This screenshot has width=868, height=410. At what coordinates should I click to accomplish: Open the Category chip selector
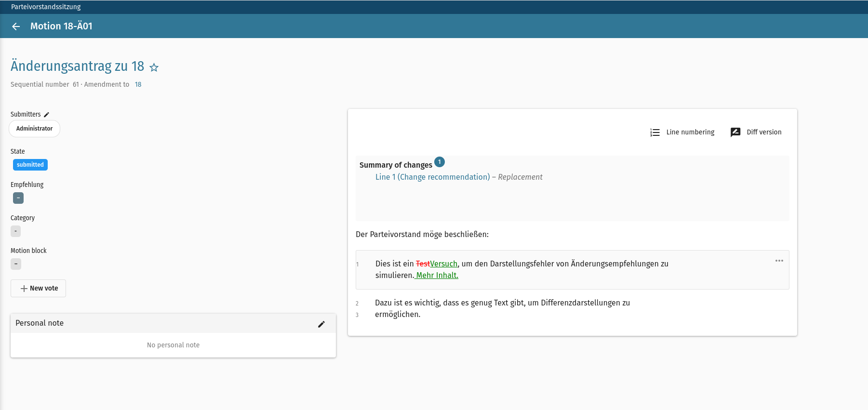[x=16, y=231]
